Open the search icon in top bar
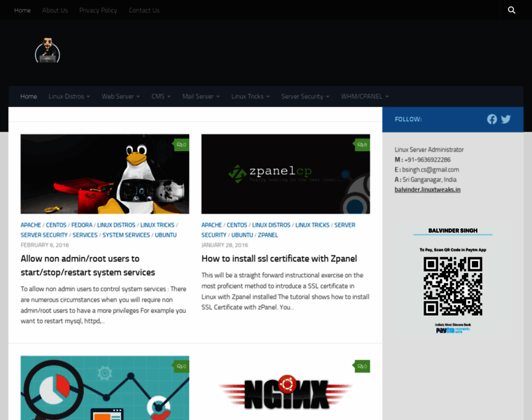Viewport: 532px width, 420px height. (x=511, y=10)
